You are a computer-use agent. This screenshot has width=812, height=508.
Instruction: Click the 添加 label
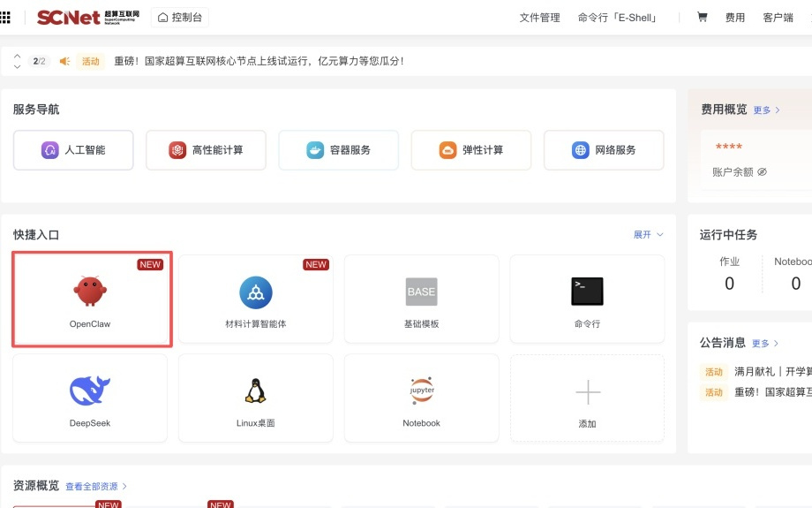(x=587, y=424)
